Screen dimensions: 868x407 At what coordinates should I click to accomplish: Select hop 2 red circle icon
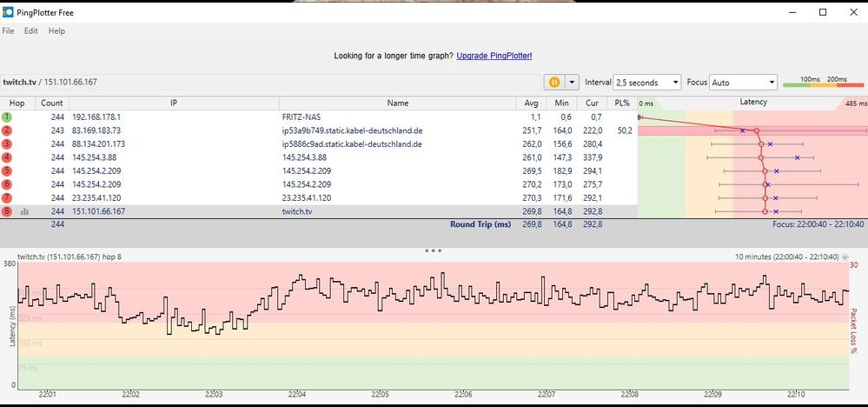pyautogui.click(x=6, y=130)
